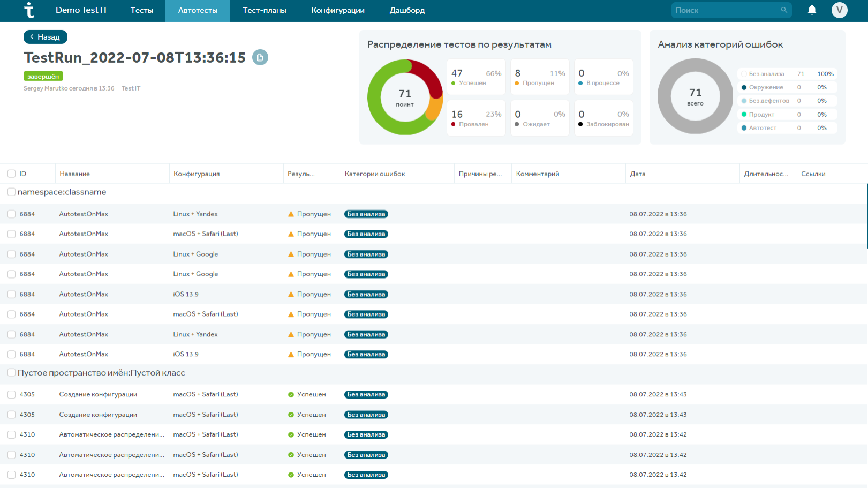Check the namespace:classname group checkbox
The width and height of the screenshot is (868, 488).
(11, 192)
